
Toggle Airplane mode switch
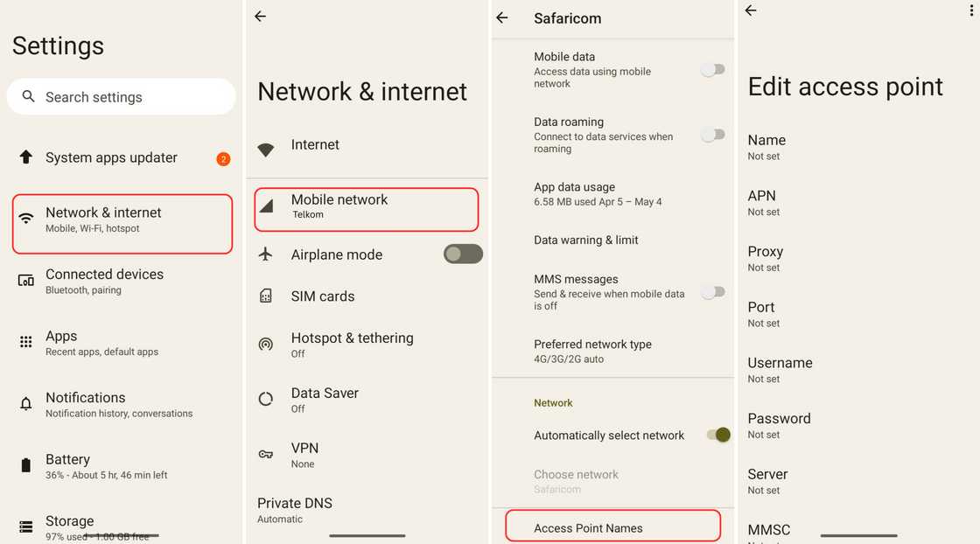click(x=463, y=255)
